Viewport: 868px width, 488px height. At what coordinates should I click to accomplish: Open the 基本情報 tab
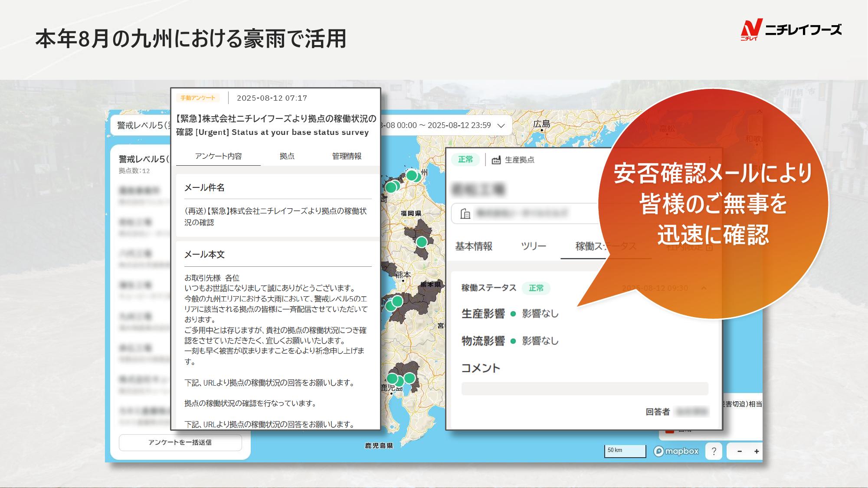coord(474,246)
